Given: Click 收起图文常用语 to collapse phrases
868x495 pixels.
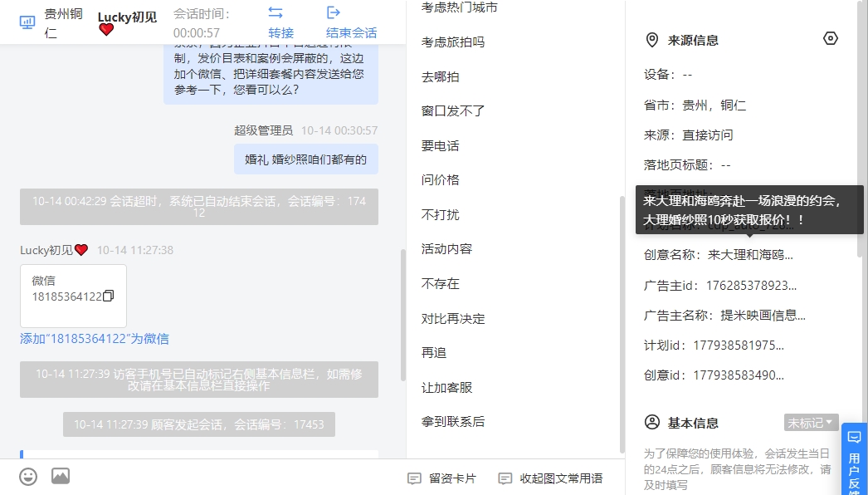Looking at the screenshot, I should [x=551, y=478].
